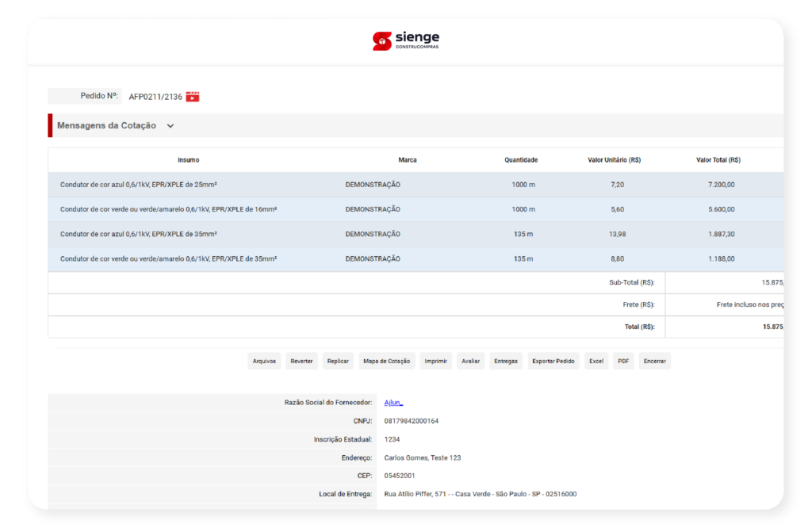Click the Frete (R$) label

tap(638, 305)
